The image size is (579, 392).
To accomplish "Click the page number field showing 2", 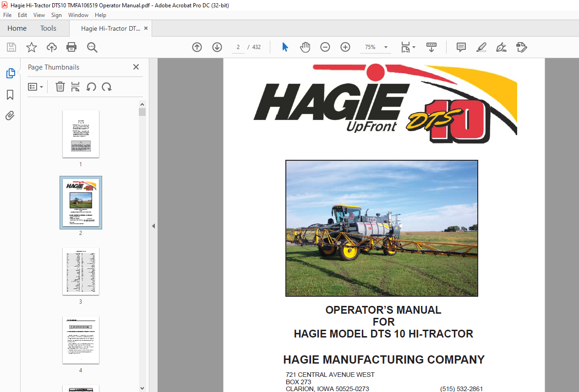I will click(x=238, y=47).
